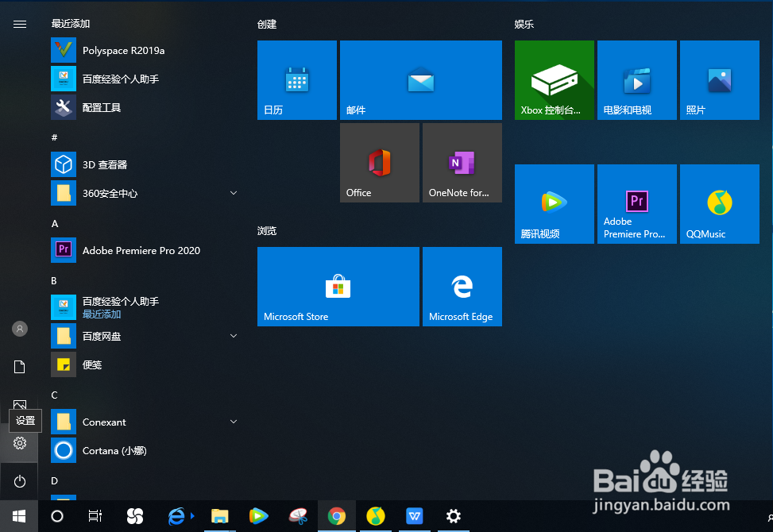This screenshot has width=773, height=532.
Task: Open the pinwheel fan app on taskbar
Action: 135,516
